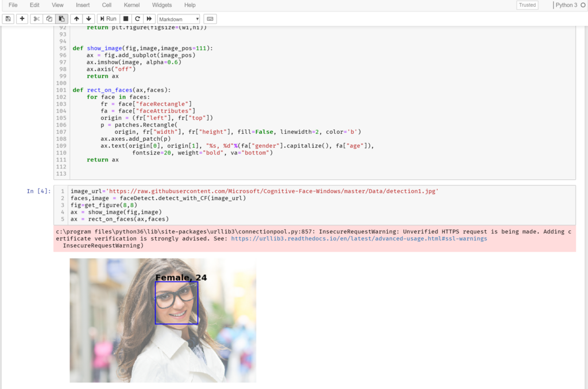This screenshot has height=389, width=588.
Task: Click the 'ax.imshow(image, alpha=0.6)' code line
Action: [x=134, y=62]
